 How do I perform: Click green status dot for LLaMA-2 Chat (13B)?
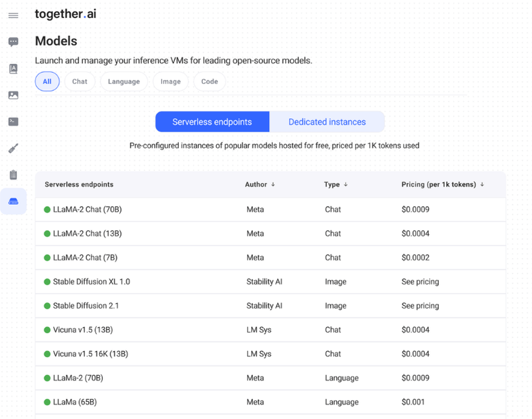(47, 233)
